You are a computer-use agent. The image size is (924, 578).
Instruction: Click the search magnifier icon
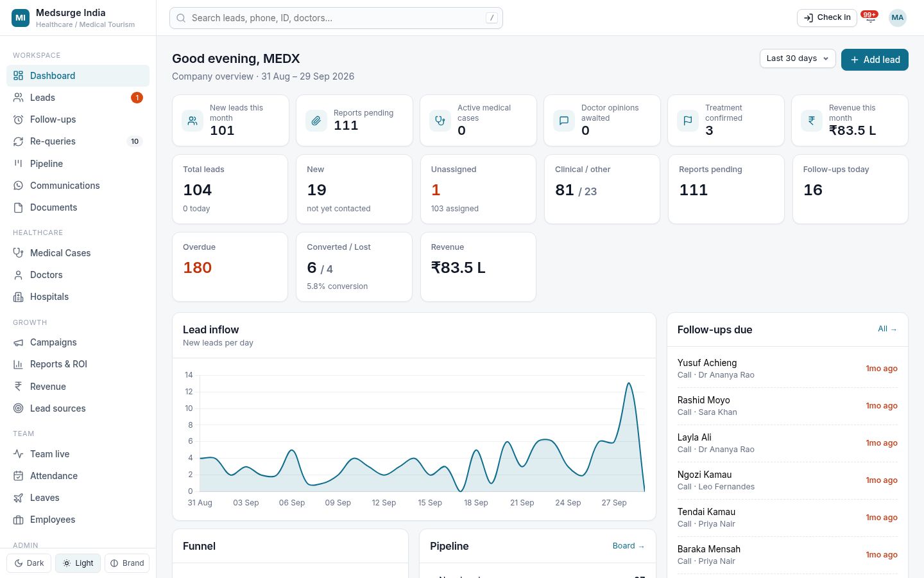[182, 18]
